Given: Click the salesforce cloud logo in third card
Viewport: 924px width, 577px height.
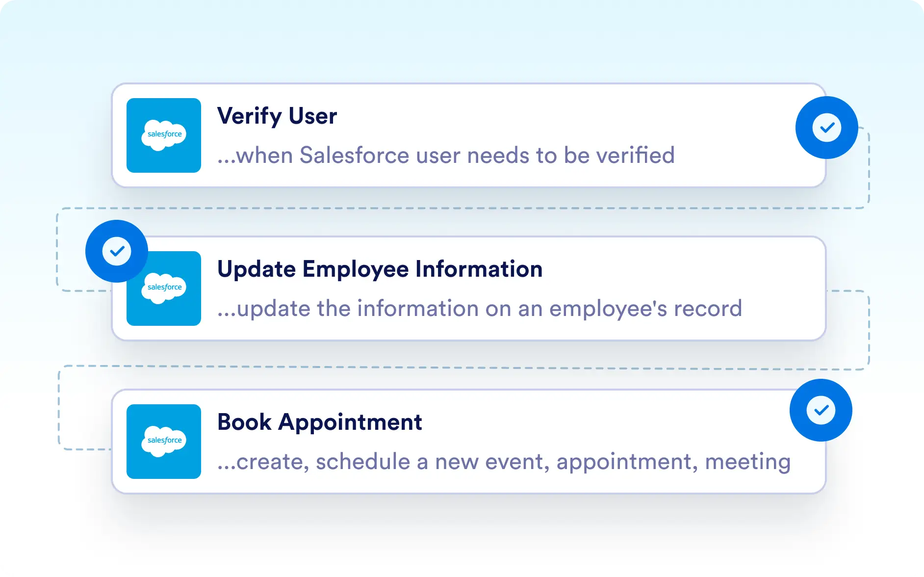Looking at the screenshot, I should [164, 441].
